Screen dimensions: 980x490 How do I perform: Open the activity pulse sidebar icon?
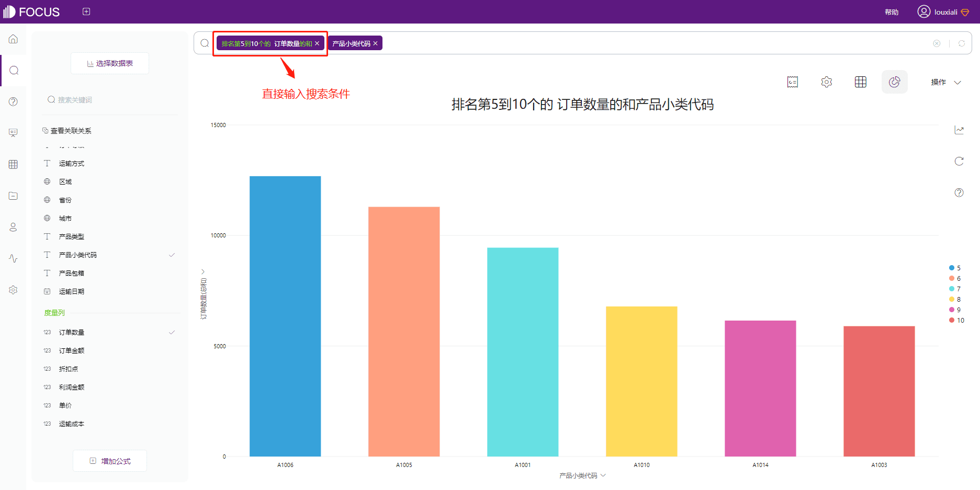(x=13, y=258)
